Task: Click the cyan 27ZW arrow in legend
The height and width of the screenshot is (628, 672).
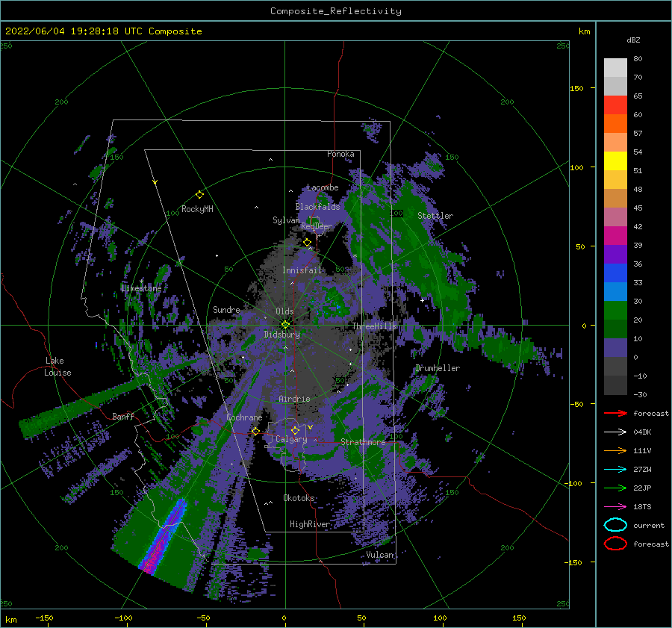Action: (615, 469)
